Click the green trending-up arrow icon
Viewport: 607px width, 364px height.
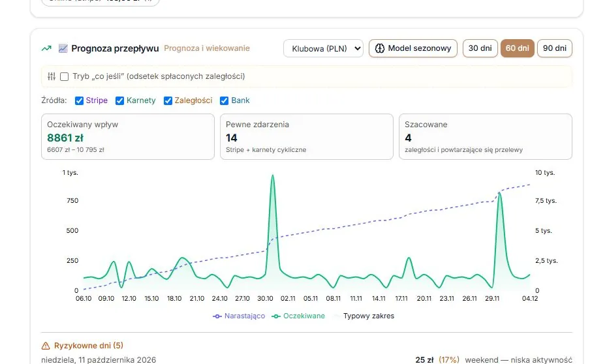pyautogui.click(x=46, y=48)
